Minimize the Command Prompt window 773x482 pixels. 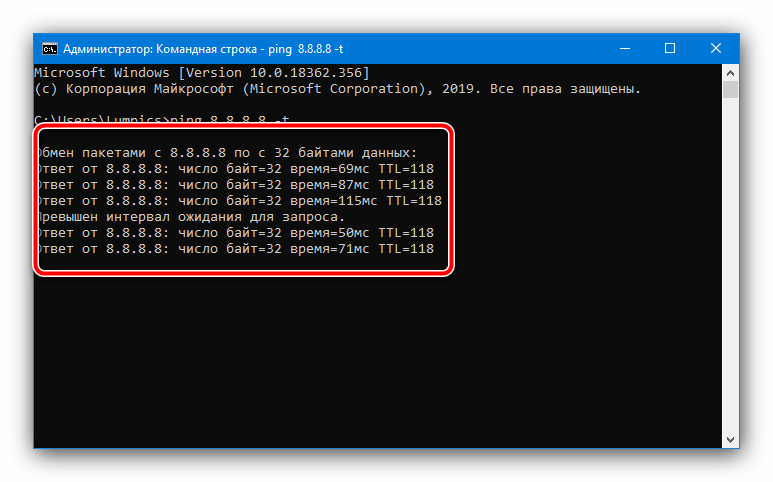(621, 48)
